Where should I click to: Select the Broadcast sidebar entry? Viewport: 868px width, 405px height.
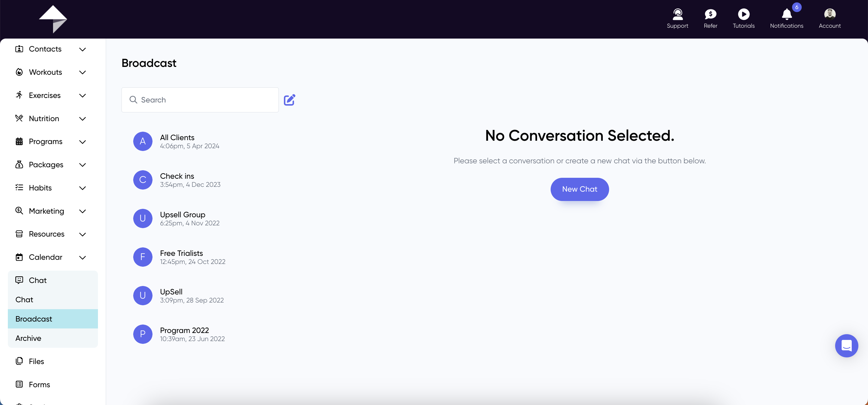point(34,319)
